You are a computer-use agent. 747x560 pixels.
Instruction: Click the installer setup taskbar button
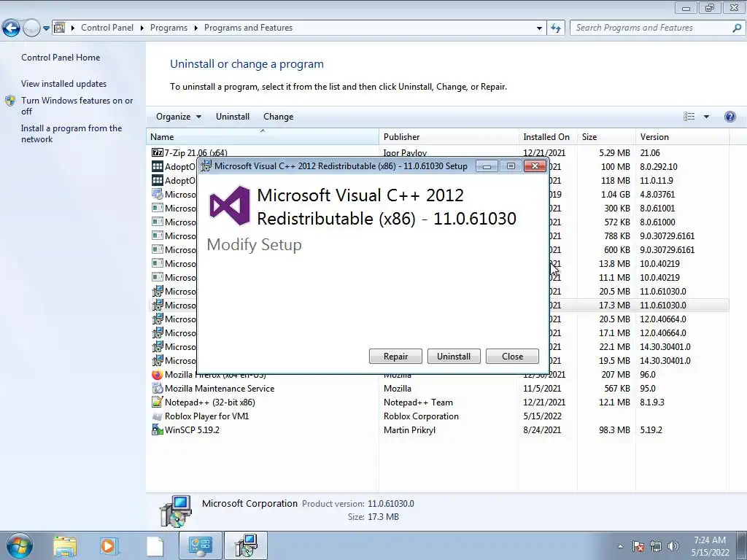click(246, 545)
